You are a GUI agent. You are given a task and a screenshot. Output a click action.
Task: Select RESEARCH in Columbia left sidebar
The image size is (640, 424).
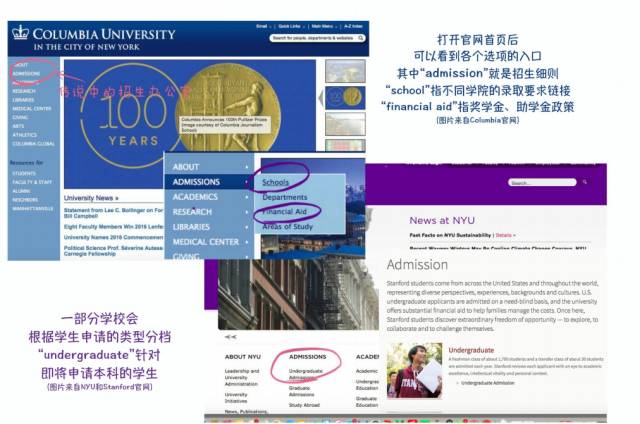24,91
